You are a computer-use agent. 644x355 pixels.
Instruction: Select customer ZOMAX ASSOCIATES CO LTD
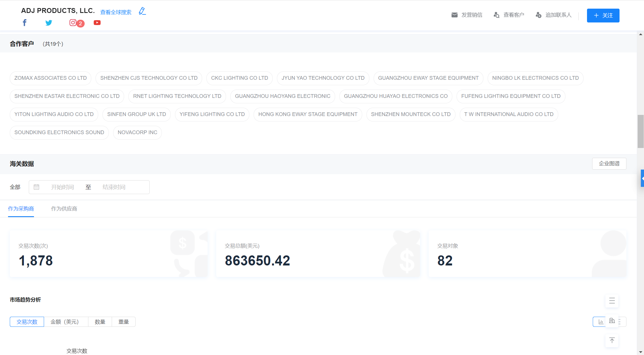coord(51,78)
